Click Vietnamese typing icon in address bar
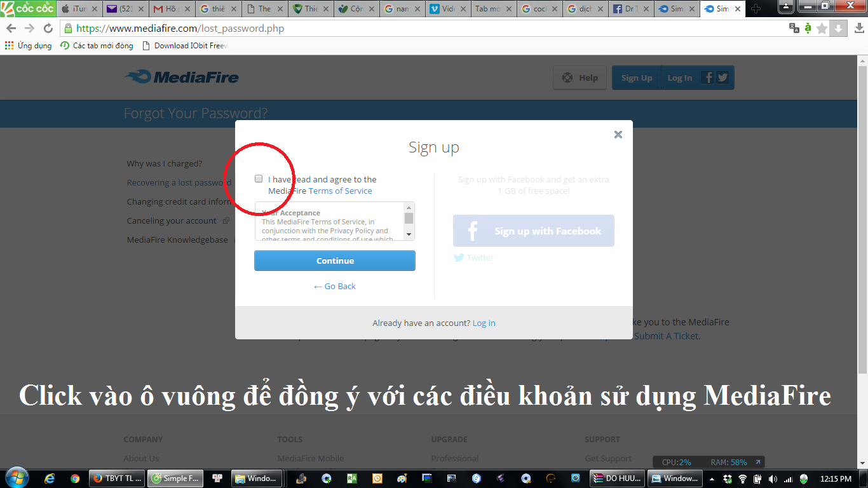 click(808, 28)
